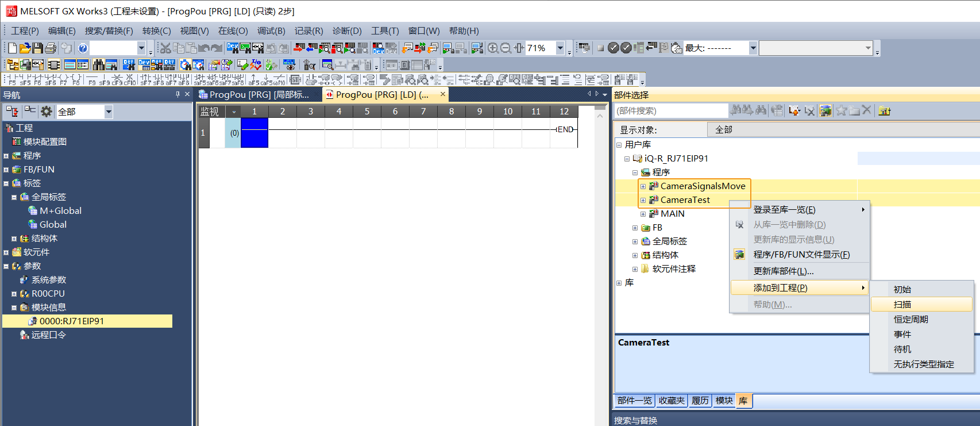Open the 诊断(D) menu
The image size is (980, 426).
(x=347, y=31)
